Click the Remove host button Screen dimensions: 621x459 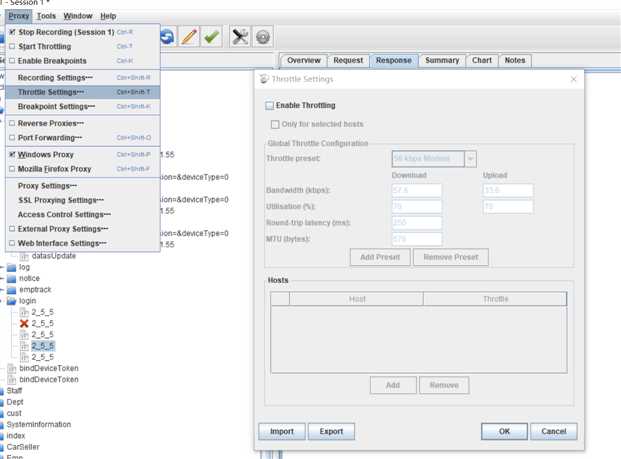444,385
